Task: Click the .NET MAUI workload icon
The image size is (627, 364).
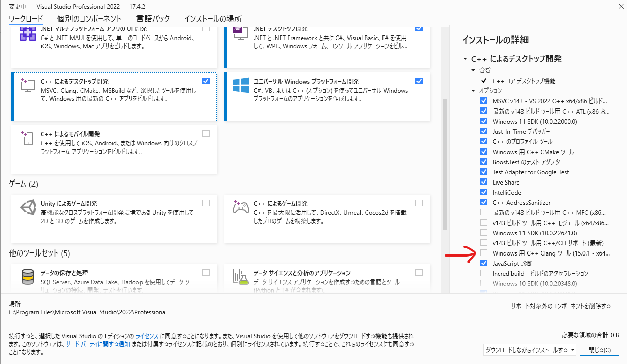Action: point(28,35)
